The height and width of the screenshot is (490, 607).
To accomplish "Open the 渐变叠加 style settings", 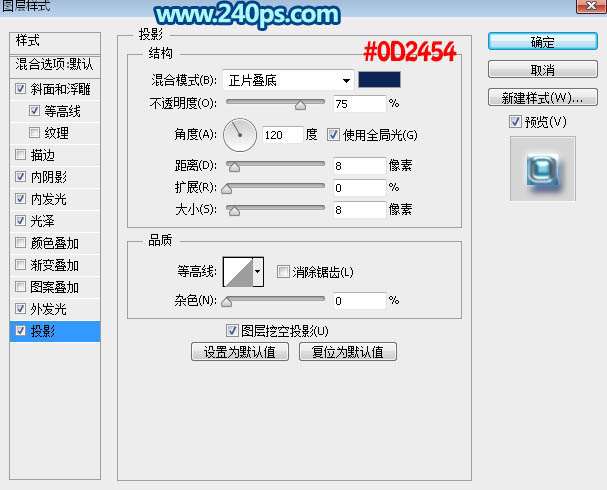I will click(x=55, y=265).
